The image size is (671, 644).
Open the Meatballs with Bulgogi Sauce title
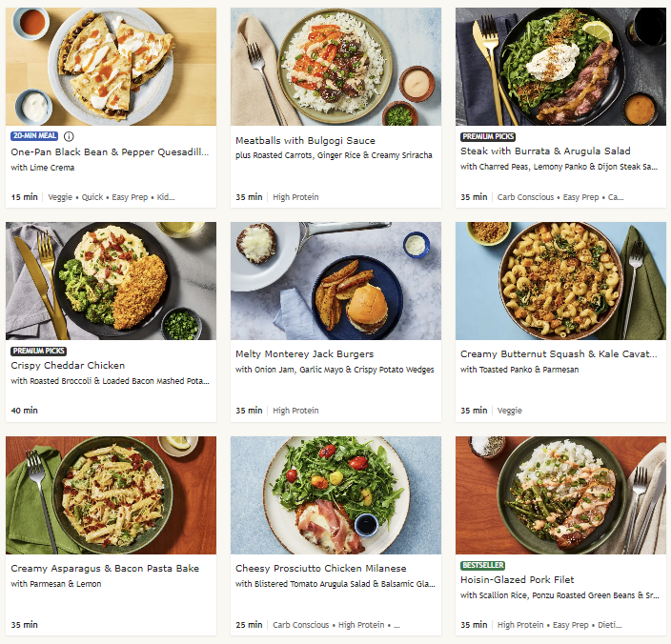pos(305,141)
